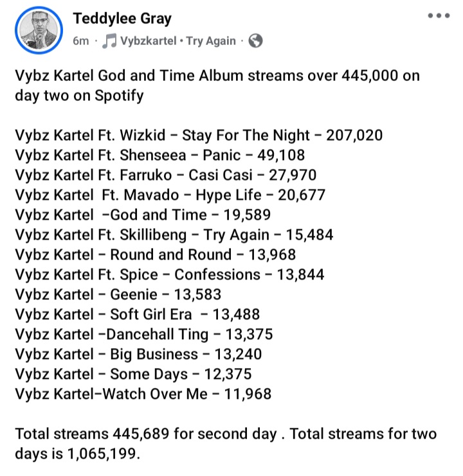
Task: Tap the Stay For The Night line
Action: tap(199, 136)
